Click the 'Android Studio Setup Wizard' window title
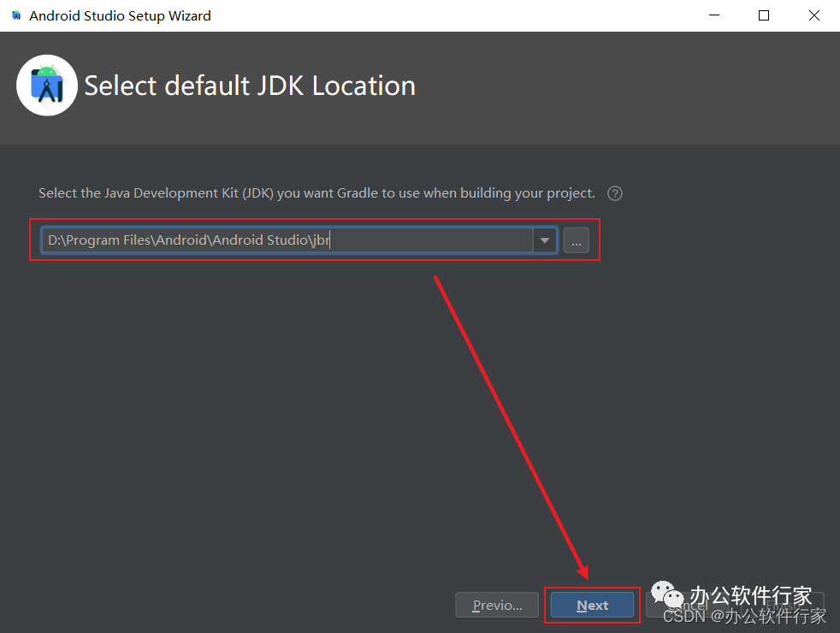The width and height of the screenshot is (840, 633). [x=120, y=16]
